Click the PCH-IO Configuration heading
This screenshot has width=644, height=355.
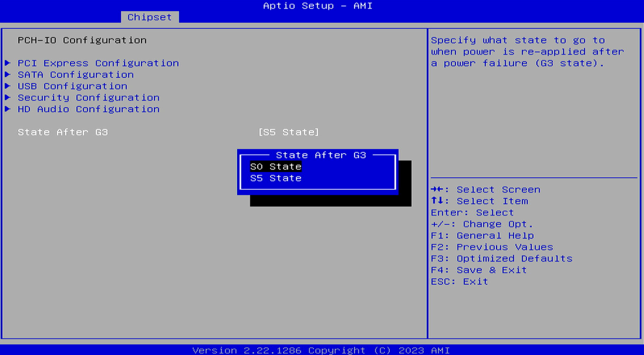pyautogui.click(x=82, y=40)
